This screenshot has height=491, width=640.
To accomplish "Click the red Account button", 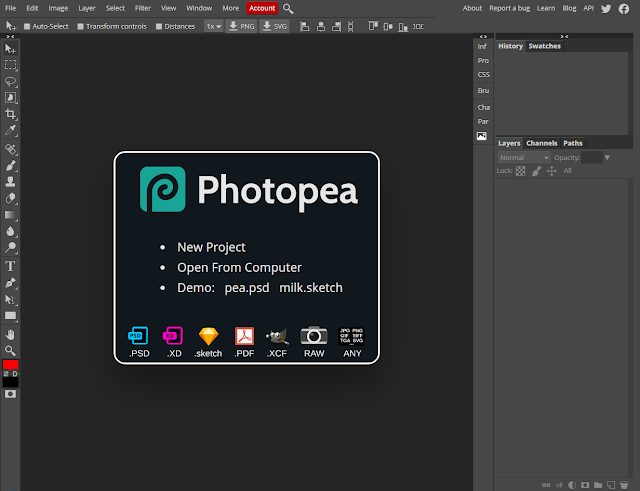I will [262, 8].
